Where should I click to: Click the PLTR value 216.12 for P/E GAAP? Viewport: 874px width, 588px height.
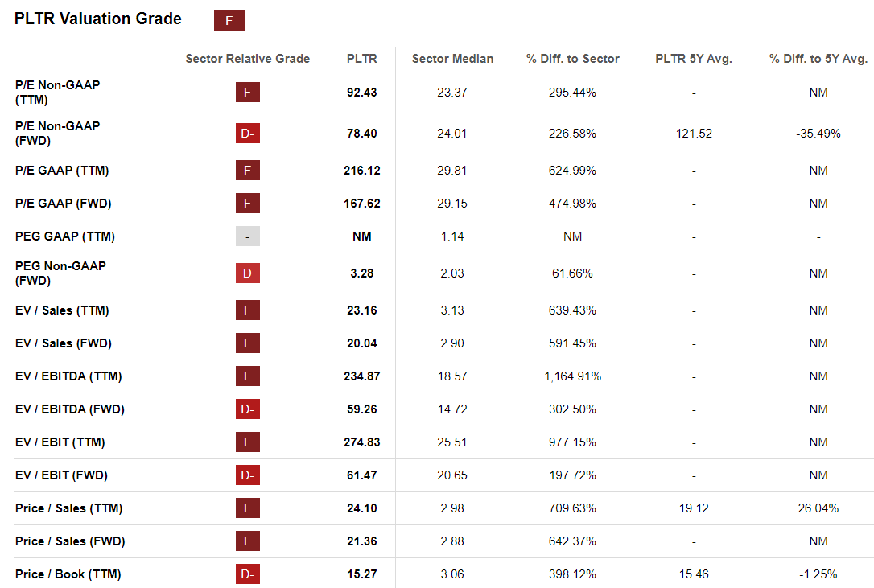361,171
